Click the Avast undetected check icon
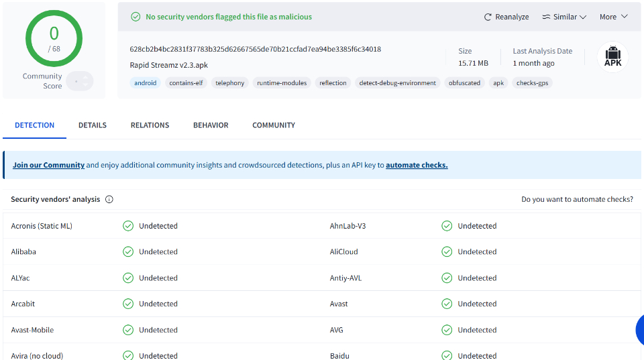 (x=447, y=304)
